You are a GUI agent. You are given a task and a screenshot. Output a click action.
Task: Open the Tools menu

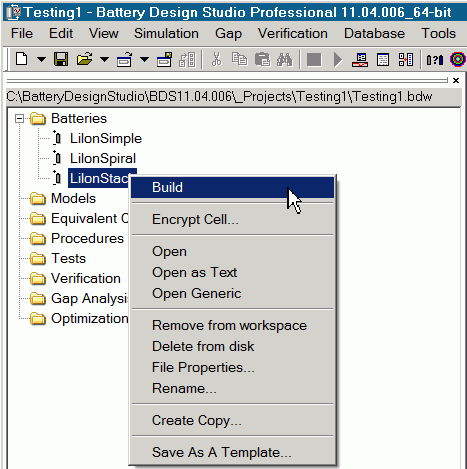(438, 33)
